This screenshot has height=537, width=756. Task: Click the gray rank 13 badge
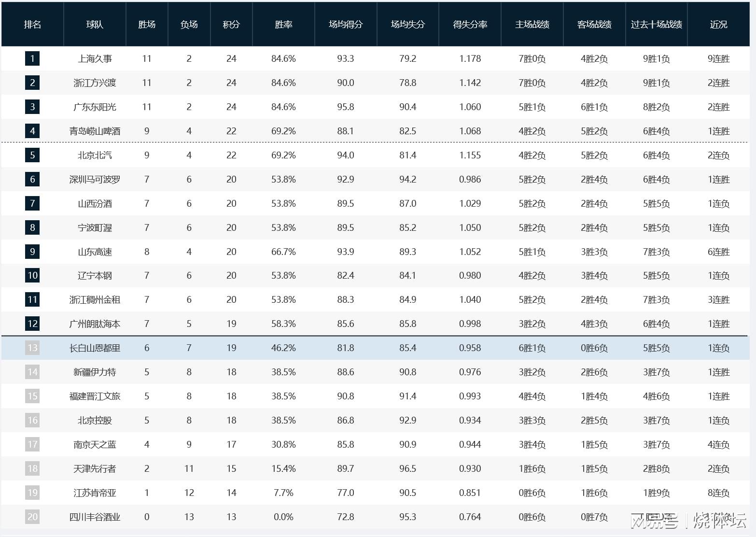32,348
